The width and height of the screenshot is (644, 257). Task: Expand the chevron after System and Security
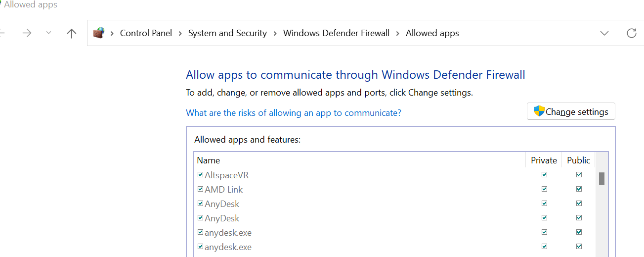(x=275, y=33)
